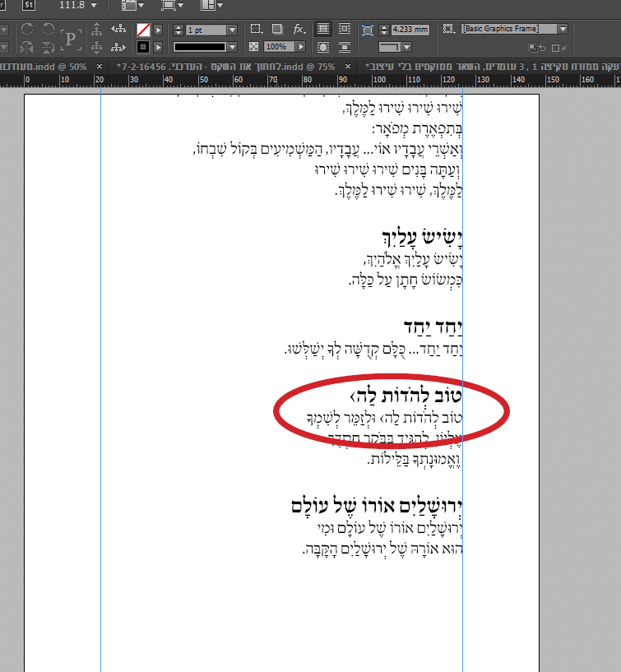
Task: Open the stroke weight dropdown
Action: tap(232, 30)
